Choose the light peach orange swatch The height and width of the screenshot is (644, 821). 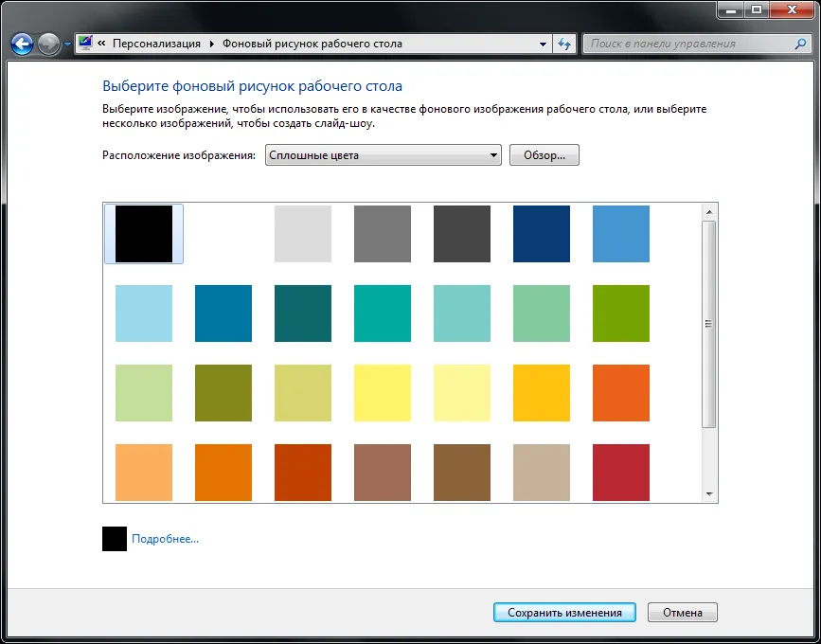(144, 473)
